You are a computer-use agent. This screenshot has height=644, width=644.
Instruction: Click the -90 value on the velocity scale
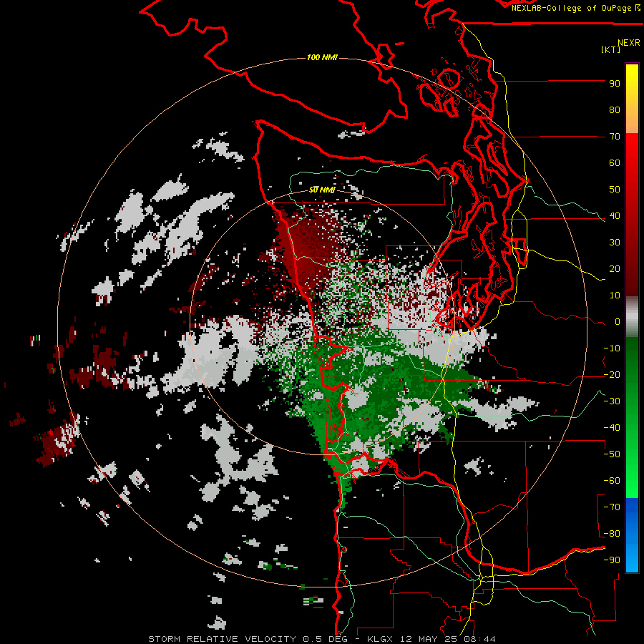pyautogui.click(x=612, y=560)
